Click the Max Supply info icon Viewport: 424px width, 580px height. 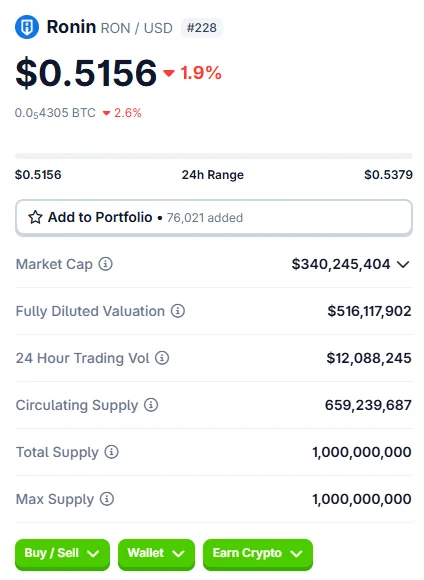pyautogui.click(x=107, y=499)
